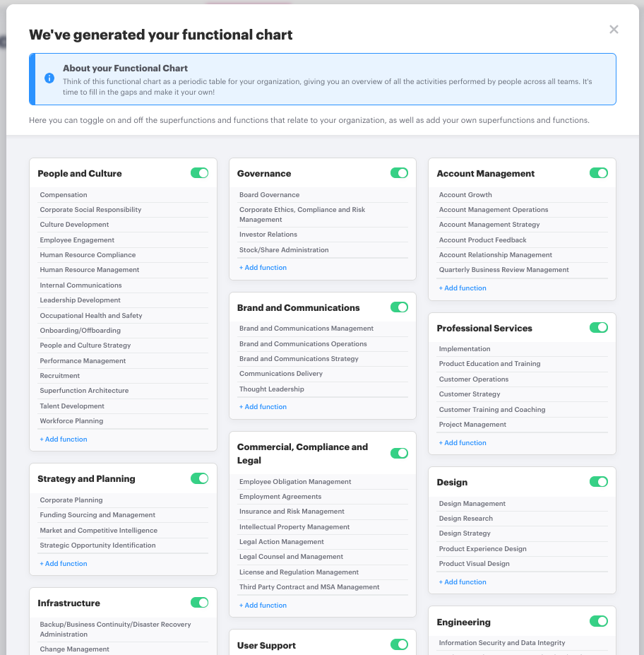The width and height of the screenshot is (644, 655).
Task: Click the Recruitment function entry
Action: pos(59,375)
